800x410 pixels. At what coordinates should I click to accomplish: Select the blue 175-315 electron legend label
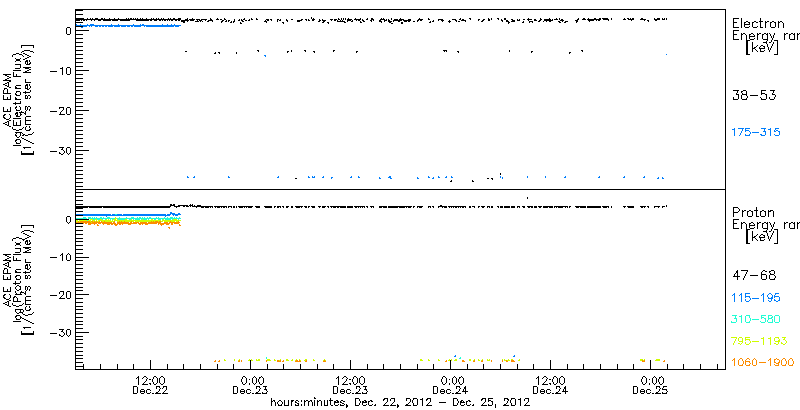click(756, 133)
